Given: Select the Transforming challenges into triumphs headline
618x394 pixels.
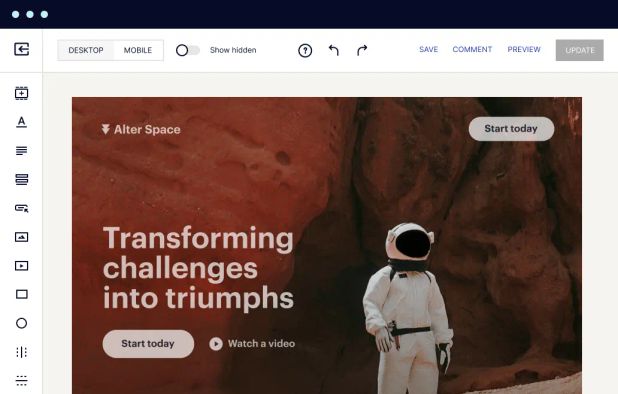Looking at the screenshot, I should click(198, 268).
